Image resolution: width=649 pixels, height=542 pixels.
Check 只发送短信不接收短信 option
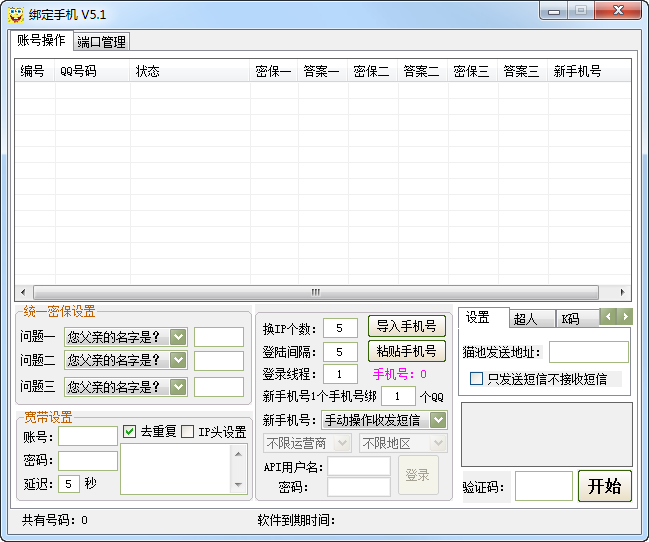[x=476, y=378]
